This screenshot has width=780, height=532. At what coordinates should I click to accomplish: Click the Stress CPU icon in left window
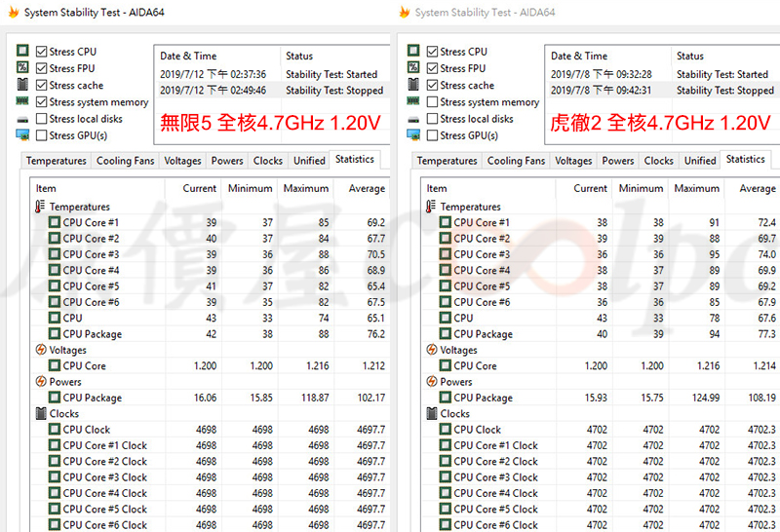coord(21,51)
